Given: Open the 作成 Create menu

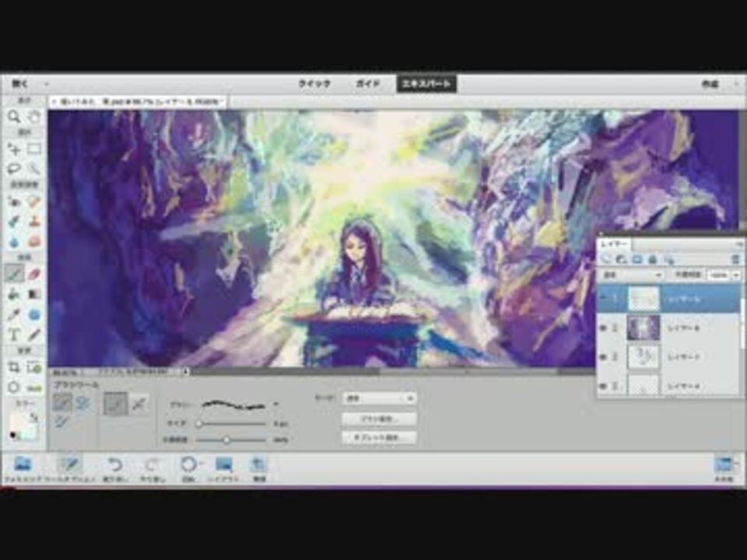Looking at the screenshot, I should pyautogui.click(x=710, y=84).
